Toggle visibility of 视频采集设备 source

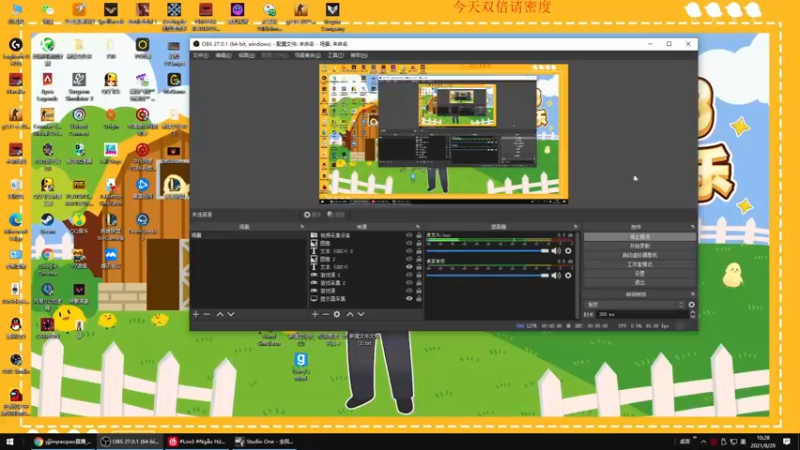click(409, 235)
